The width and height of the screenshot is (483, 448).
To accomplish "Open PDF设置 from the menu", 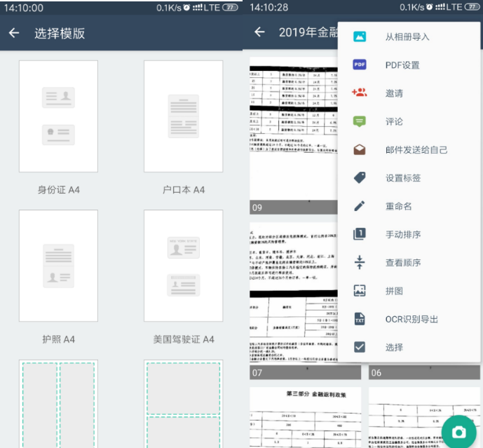I will pos(409,65).
